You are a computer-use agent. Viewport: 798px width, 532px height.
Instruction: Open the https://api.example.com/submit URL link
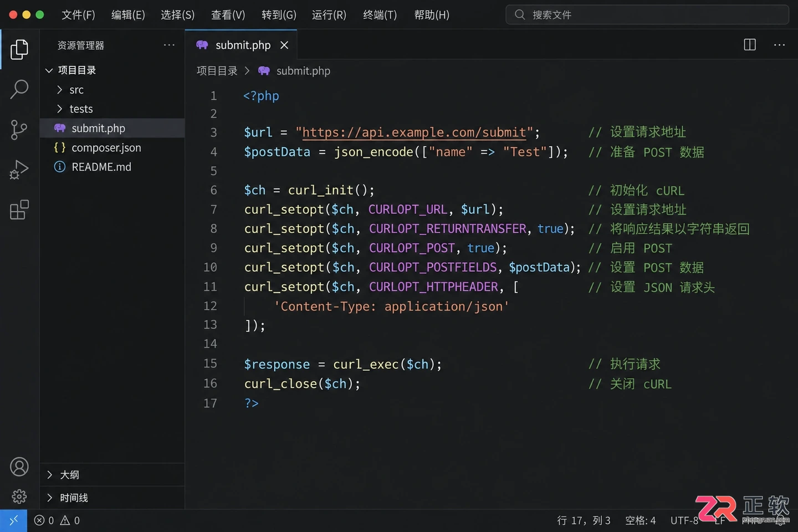click(414, 132)
